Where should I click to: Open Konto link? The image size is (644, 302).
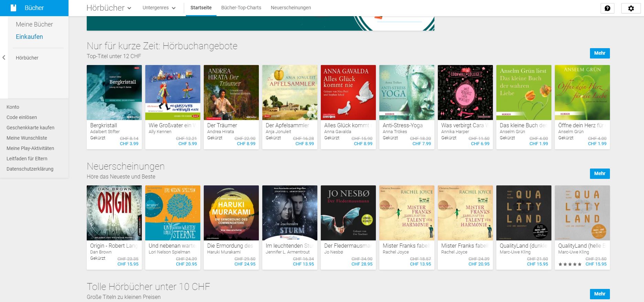[13, 107]
